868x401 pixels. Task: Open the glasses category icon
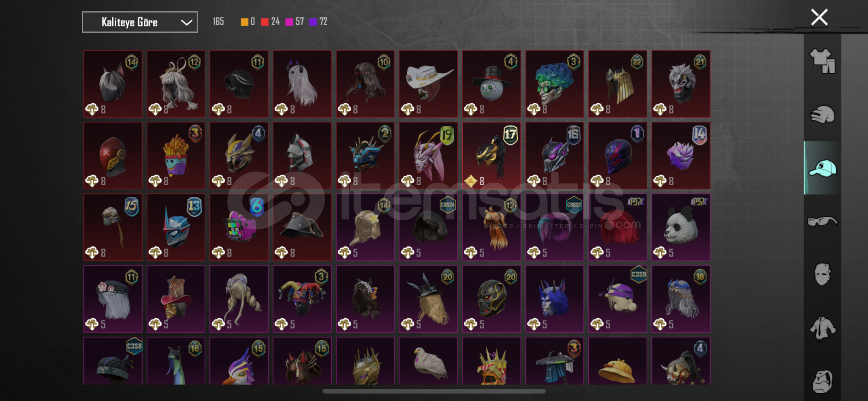pyautogui.click(x=822, y=221)
